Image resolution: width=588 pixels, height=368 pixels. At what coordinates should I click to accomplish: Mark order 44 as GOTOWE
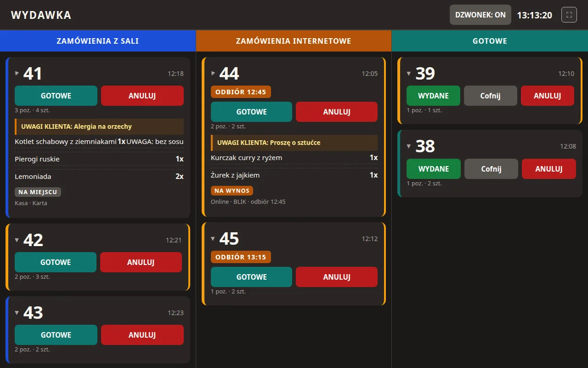coord(251,112)
